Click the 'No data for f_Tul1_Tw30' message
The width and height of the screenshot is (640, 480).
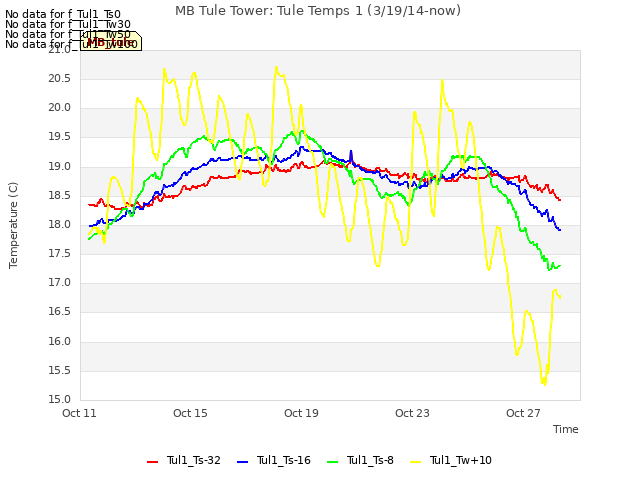[x=68, y=24]
